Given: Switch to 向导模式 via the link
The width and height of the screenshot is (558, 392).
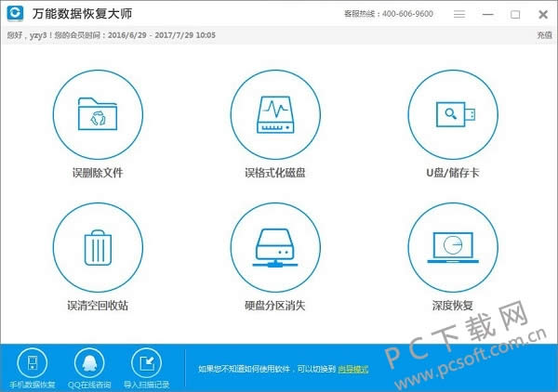Looking at the screenshot, I should coord(353,369).
